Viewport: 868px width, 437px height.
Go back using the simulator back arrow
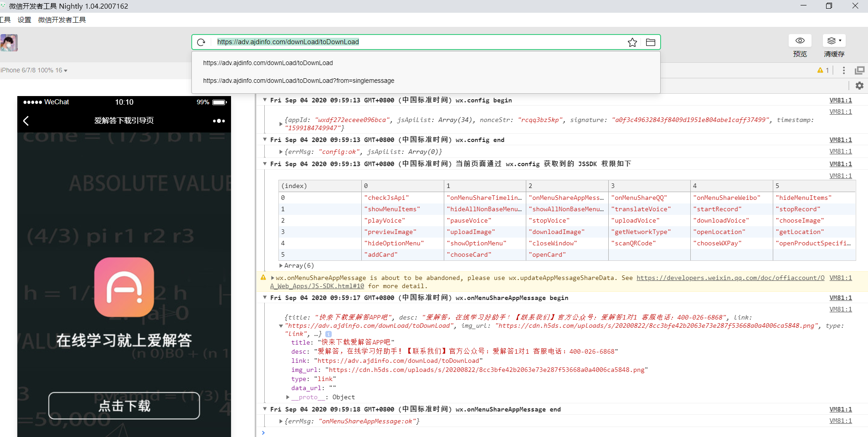pos(26,121)
